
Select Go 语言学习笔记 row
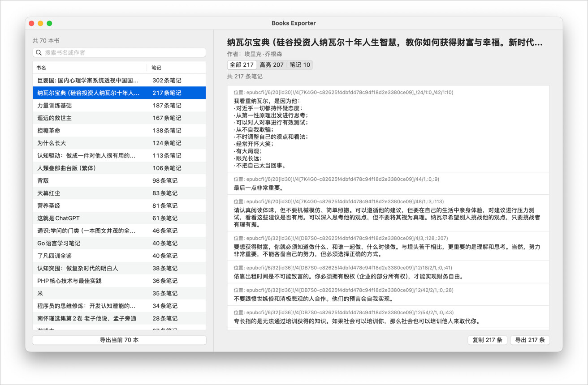coord(119,244)
